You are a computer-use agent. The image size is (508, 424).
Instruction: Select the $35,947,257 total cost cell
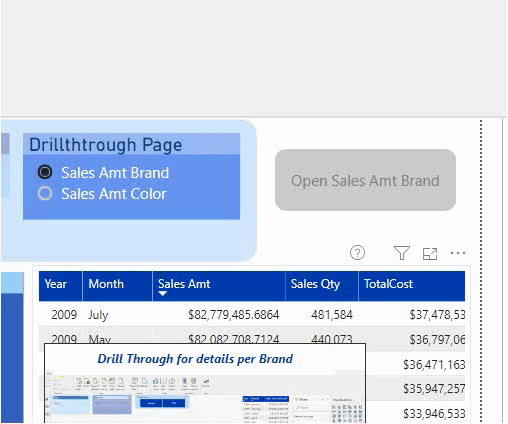pyautogui.click(x=434, y=389)
